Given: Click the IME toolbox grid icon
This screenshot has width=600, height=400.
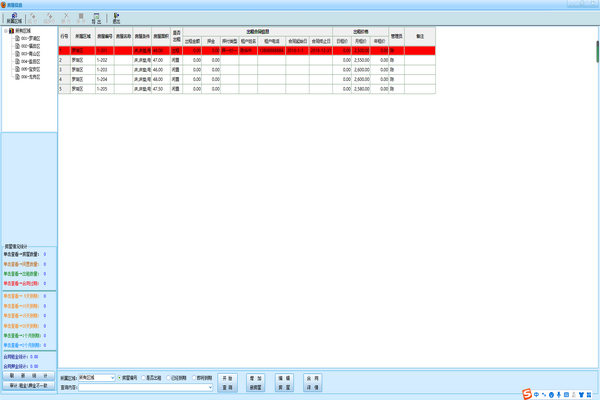Looking at the screenshot, I should (x=589, y=392).
